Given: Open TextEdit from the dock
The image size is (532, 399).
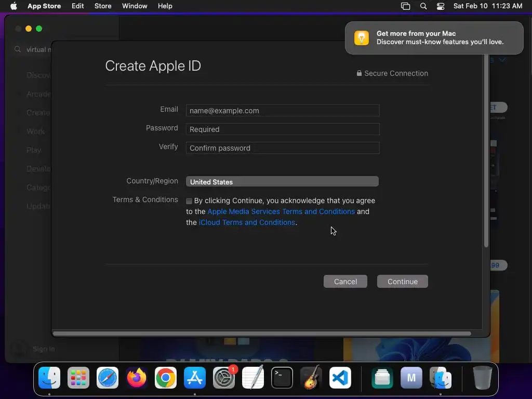Looking at the screenshot, I should pyautogui.click(x=253, y=378).
